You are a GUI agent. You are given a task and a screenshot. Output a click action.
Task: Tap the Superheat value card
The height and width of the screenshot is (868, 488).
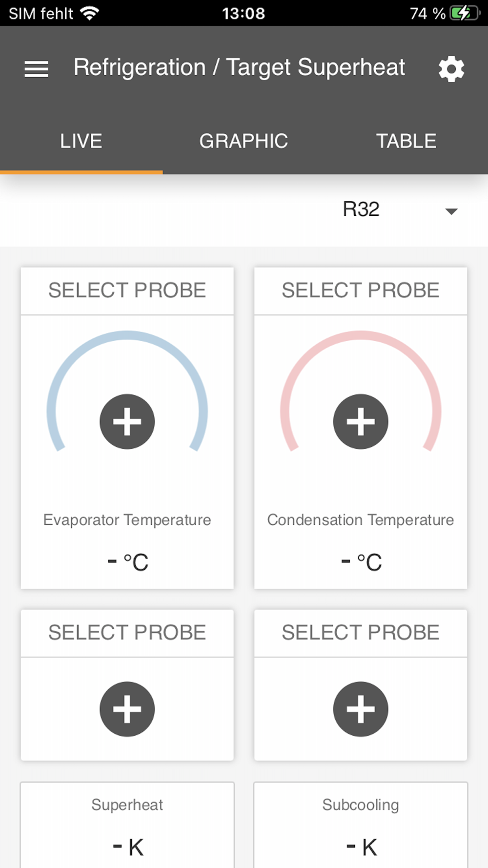pyautogui.click(x=127, y=825)
